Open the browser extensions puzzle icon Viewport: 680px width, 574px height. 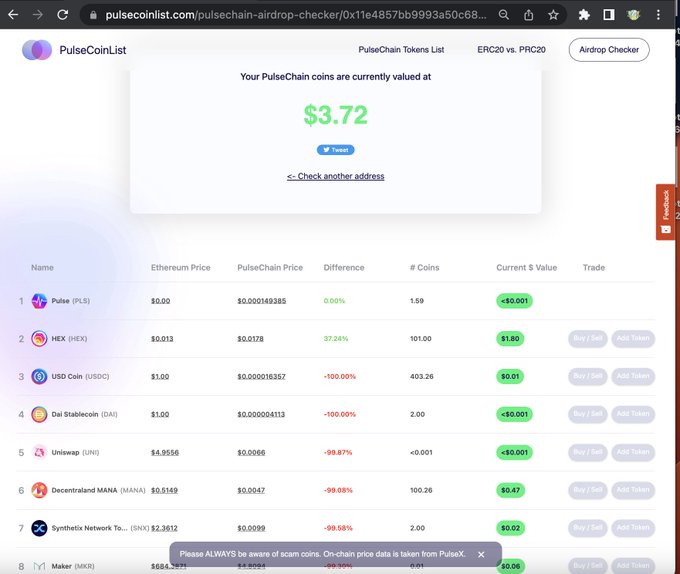click(584, 15)
